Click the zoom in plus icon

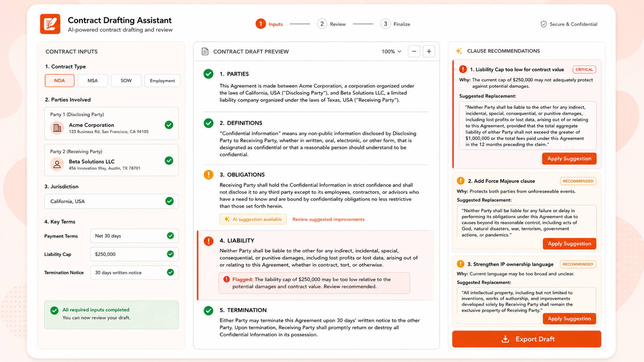(429, 52)
